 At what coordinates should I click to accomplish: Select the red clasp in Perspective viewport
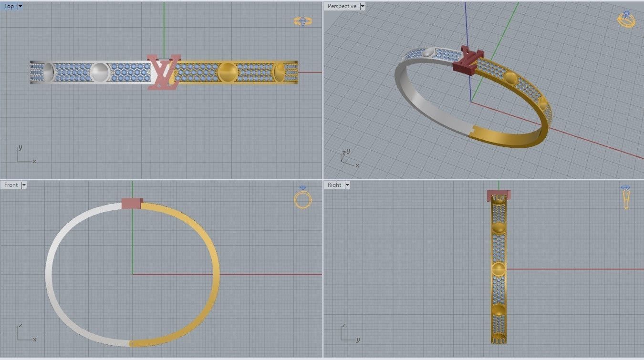coord(467,61)
